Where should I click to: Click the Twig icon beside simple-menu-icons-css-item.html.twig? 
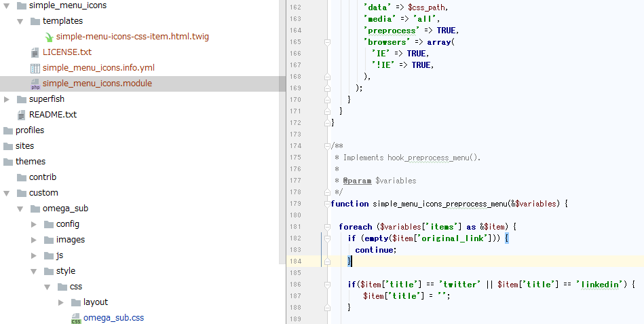pyautogui.click(x=49, y=37)
